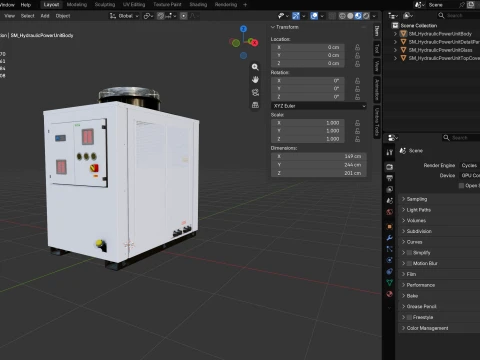Open the Output properties tab icon

(389, 178)
